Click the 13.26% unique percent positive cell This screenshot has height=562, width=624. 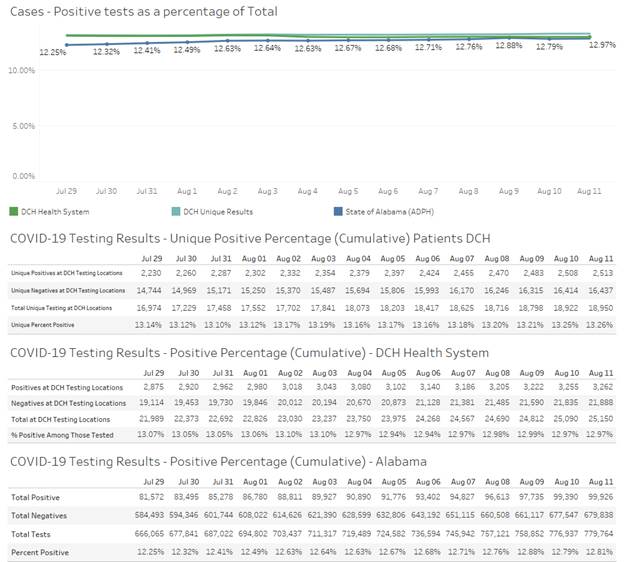coord(599,325)
